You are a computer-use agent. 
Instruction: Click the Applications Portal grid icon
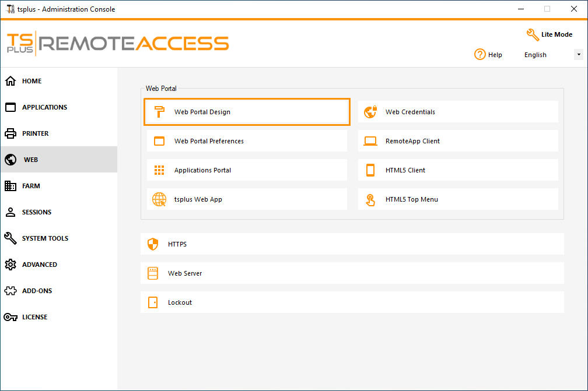[x=159, y=170]
